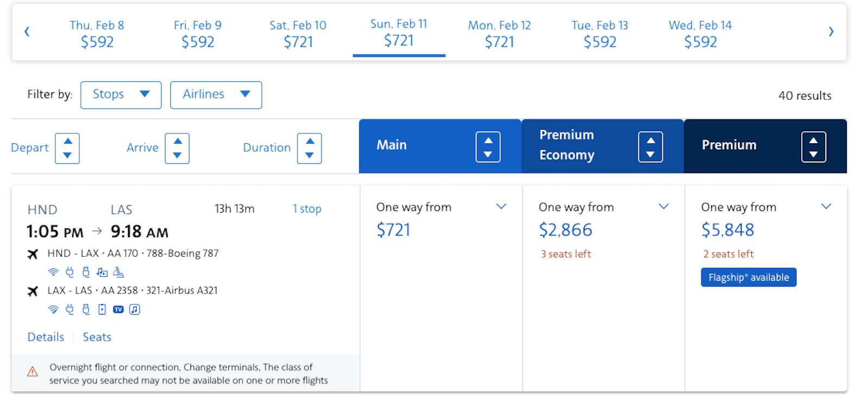Go to previous dates with left arrow
The width and height of the screenshot is (868, 396).
click(x=27, y=31)
